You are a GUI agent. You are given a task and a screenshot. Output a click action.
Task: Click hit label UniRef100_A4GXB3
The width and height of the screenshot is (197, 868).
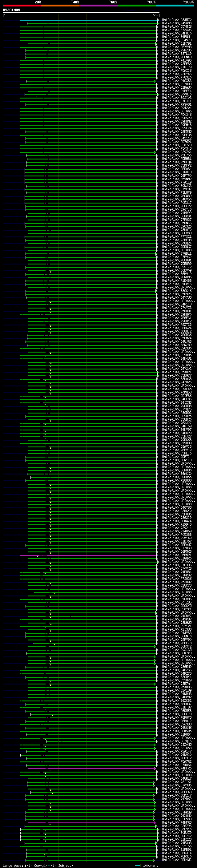click(177, 81)
